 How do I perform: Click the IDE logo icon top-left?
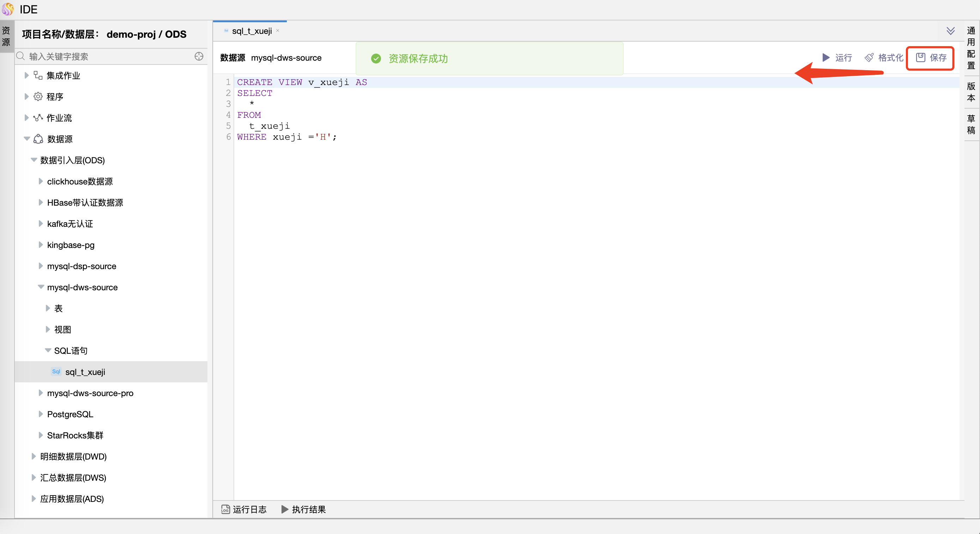point(8,9)
